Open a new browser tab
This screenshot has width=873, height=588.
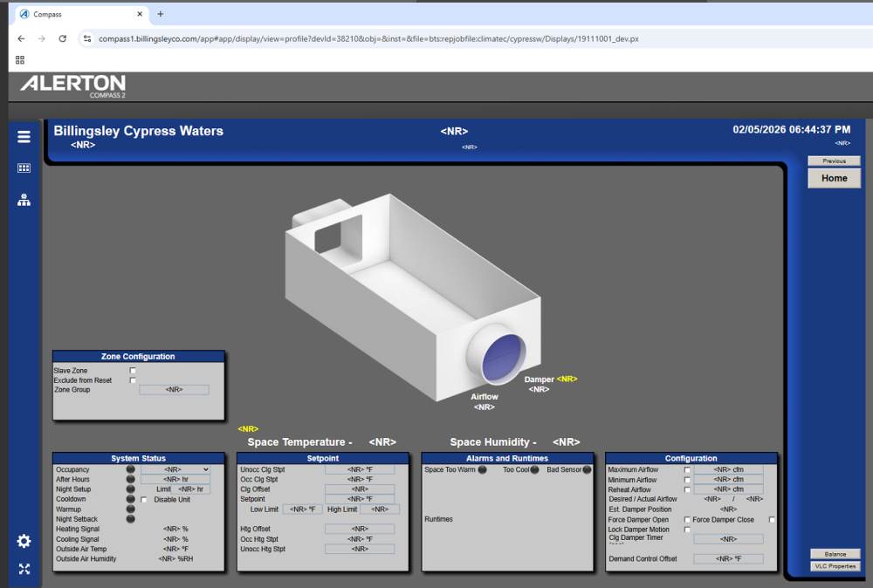(x=161, y=14)
